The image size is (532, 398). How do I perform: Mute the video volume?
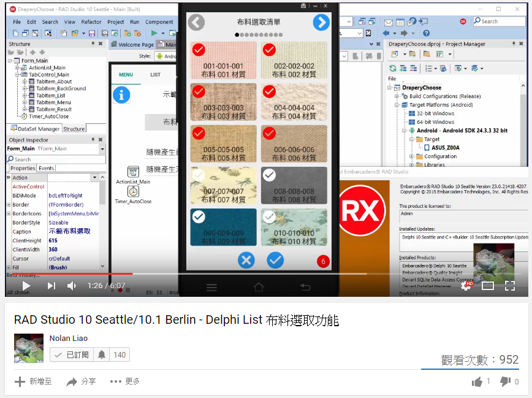(72, 286)
